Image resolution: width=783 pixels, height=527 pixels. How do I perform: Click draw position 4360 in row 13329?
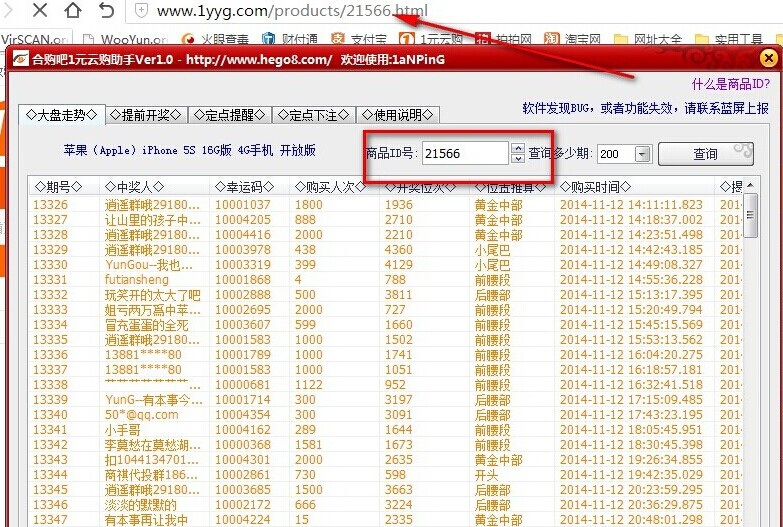(x=398, y=250)
